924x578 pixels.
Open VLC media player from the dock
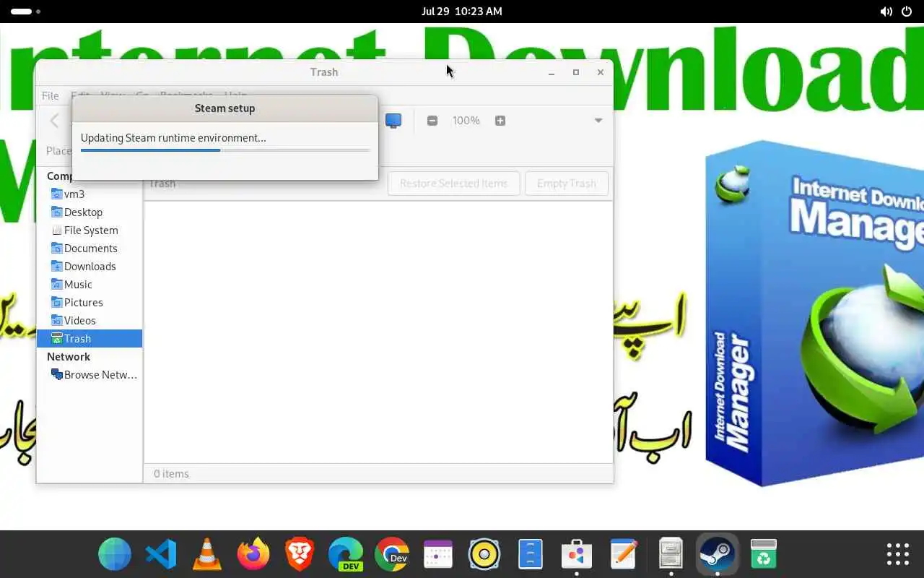tap(207, 555)
